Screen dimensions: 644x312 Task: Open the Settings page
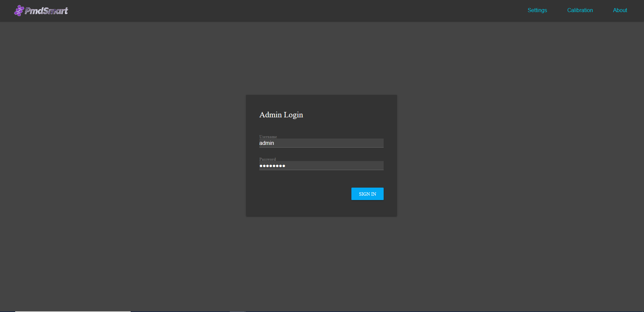point(537,10)
